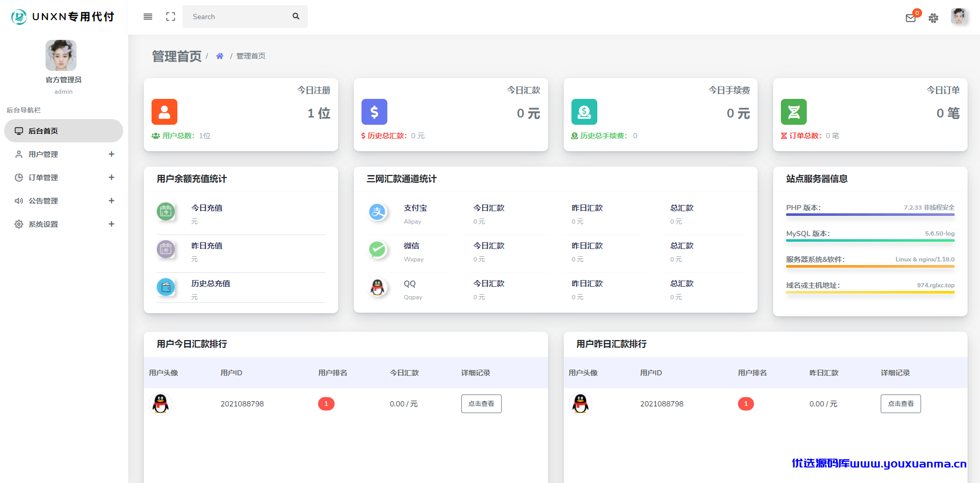Open the Slack-style apps icon in the header
Screen dimensions: 980x483
[x=933, y=18]
